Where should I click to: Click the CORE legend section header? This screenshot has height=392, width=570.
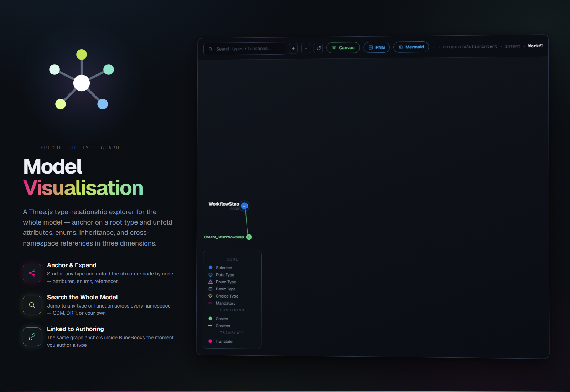[232, 259]
